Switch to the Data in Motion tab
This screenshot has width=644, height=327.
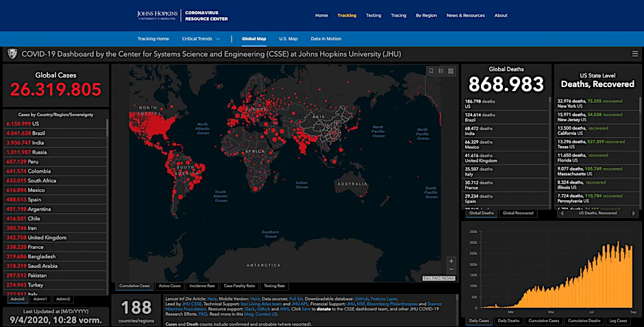tap(325, 38)
